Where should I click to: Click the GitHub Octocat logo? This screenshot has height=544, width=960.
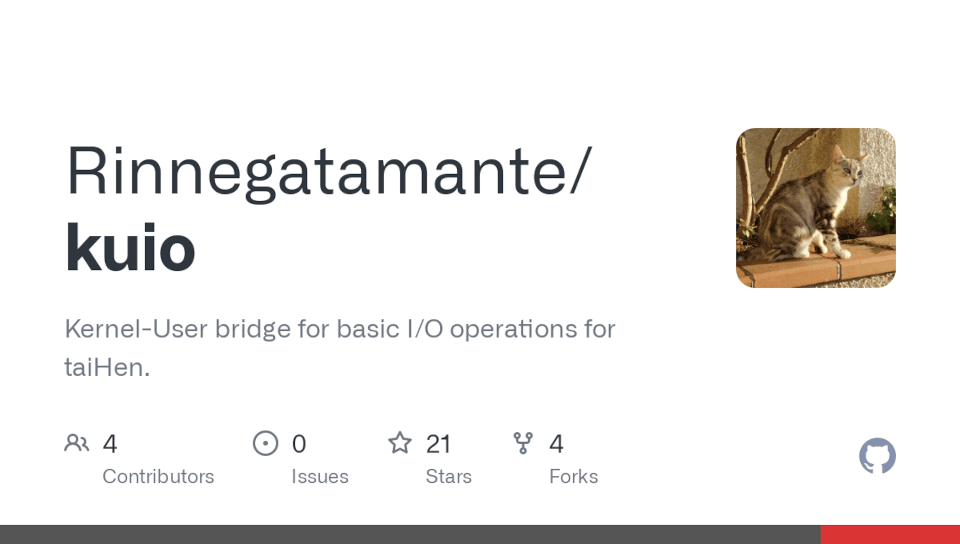click(877, 456)
